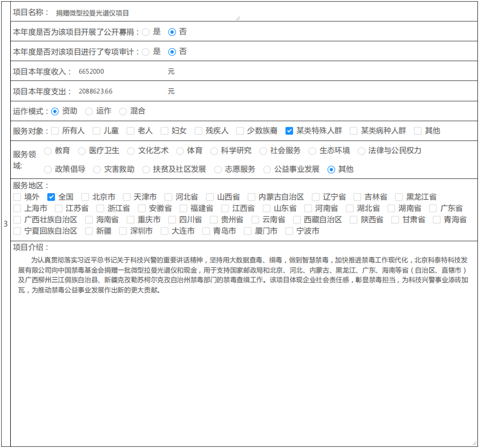Select 志愿服务 radio option

pyautogui.click(x=218, y=169)
